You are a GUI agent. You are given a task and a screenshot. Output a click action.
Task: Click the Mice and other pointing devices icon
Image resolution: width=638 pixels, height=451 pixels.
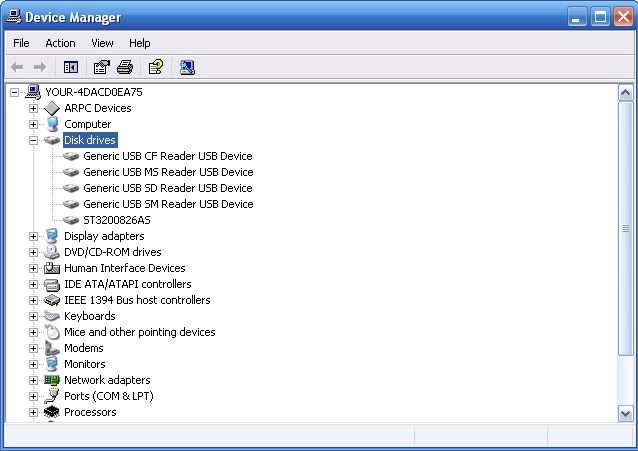[52, 332]
